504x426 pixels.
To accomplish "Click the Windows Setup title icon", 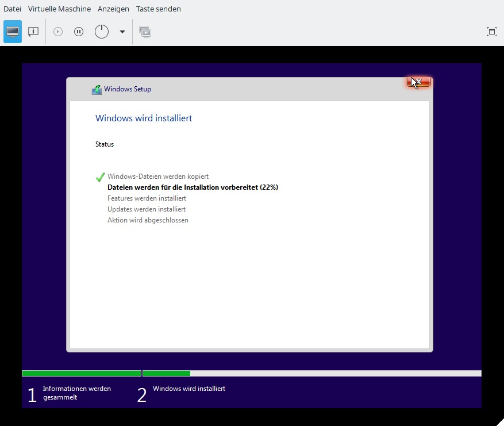I will click(97, 89).
